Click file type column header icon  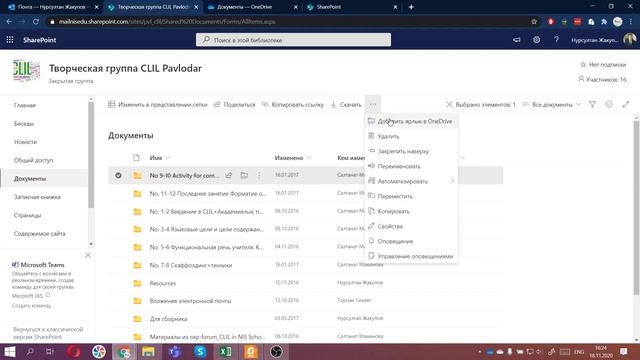point(136,158)
